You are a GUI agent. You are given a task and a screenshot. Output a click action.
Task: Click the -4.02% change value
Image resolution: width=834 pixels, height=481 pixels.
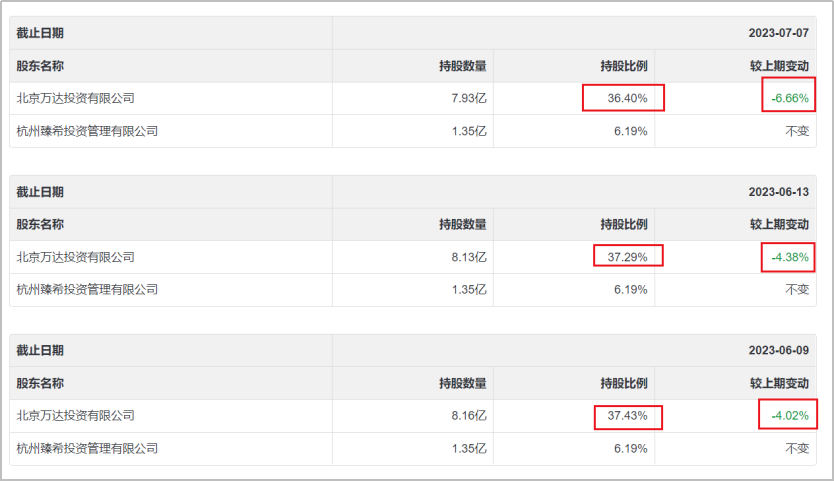tap(790, 416)
